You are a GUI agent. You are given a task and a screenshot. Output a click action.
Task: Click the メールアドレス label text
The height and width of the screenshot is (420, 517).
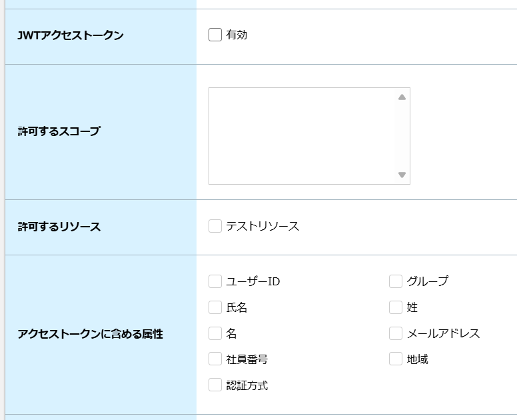[x=444, y=333]
